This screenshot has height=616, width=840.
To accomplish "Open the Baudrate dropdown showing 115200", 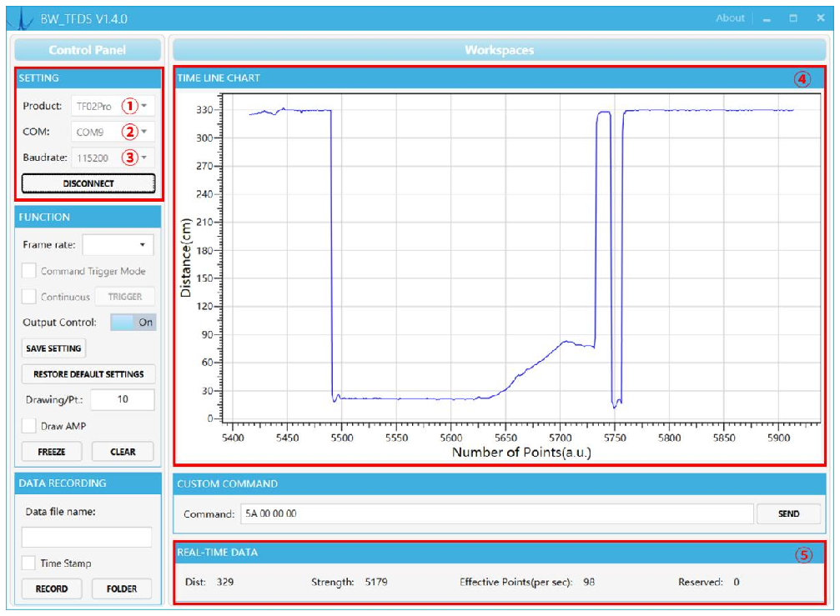I will (x=113, y=158).
